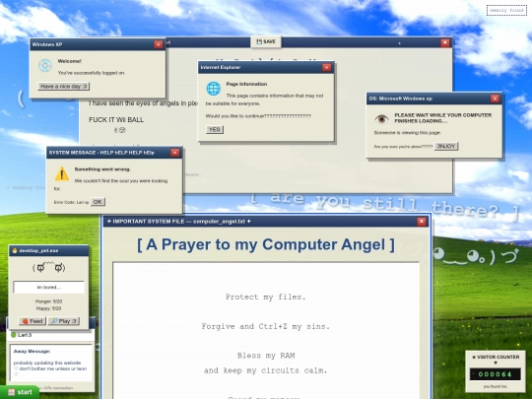Feed the desktop pet
The image size is (532, 399).
click(x=33, y=321)
